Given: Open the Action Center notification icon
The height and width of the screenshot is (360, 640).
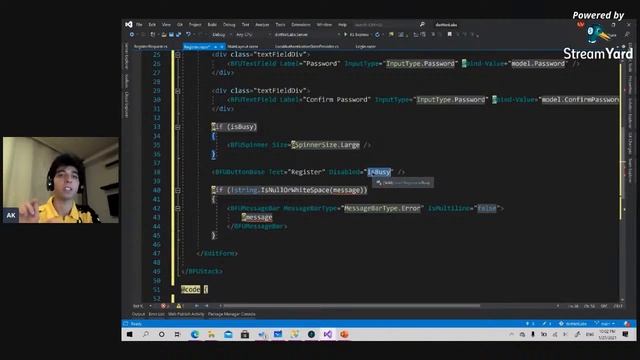Looking at the screenshot, I should click(x=626, y=334).
